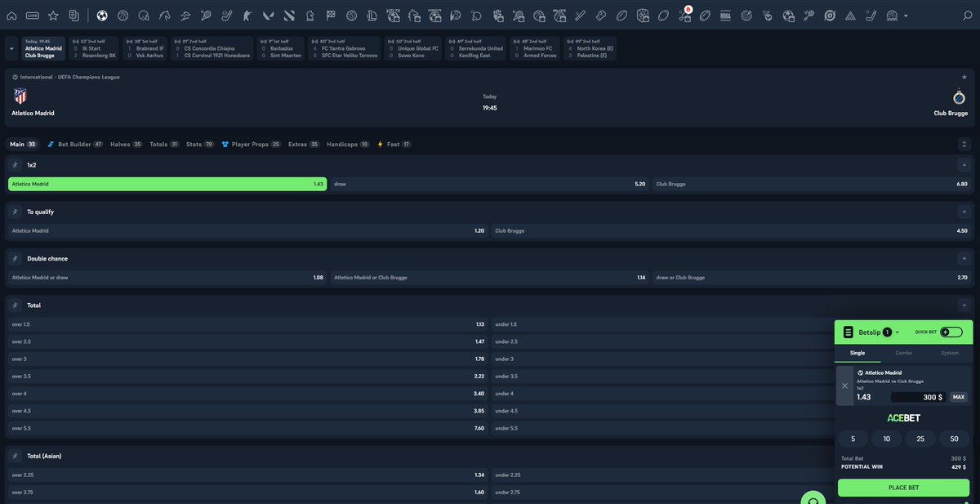Select the horse racing icon
The height and width of the screenshot is (504, 980).
[x=164, y=16]
